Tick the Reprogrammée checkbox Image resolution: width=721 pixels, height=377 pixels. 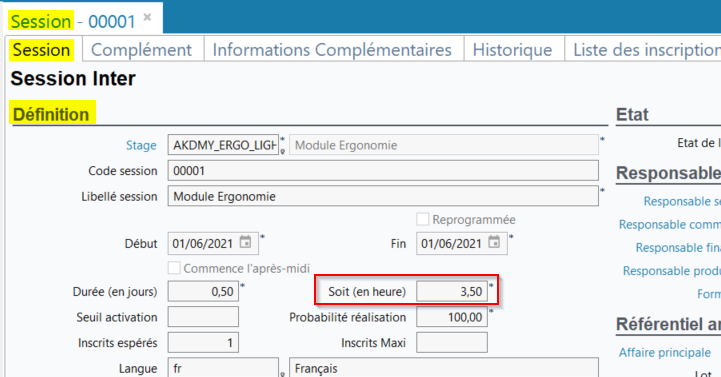(423, 219)
